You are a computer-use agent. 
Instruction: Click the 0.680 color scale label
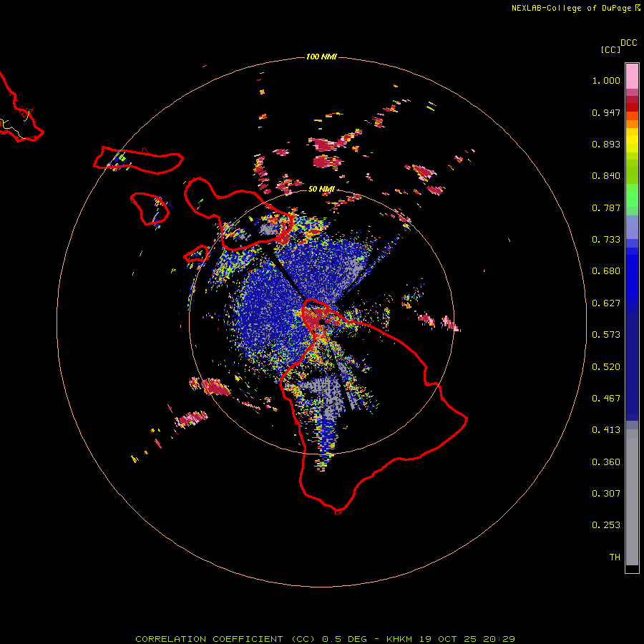click(606, 271)
